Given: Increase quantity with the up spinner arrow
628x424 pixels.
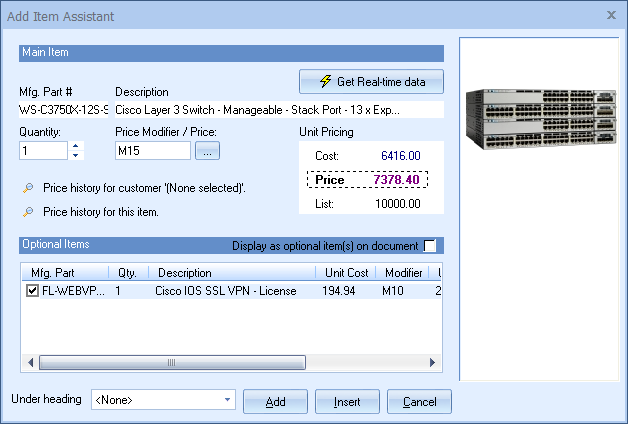Looking at the screenshot, I should (76, 146).
